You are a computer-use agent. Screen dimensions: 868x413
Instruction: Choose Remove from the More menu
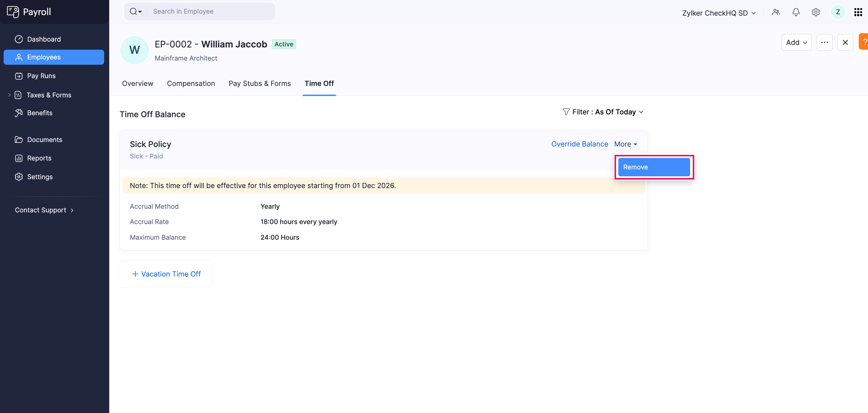click(x=654, y=167)
